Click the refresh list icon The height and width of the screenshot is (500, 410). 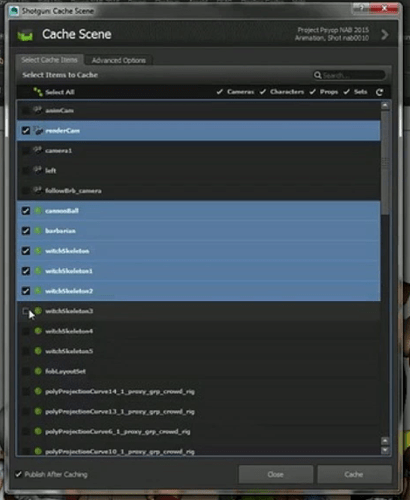[379, 92]
